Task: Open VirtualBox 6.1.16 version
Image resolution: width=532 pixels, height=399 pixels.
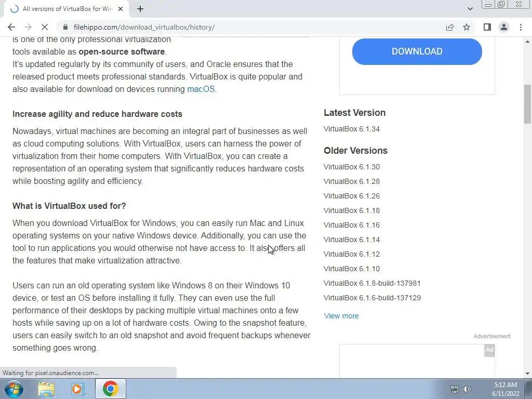Action: (x=352, y=225)
